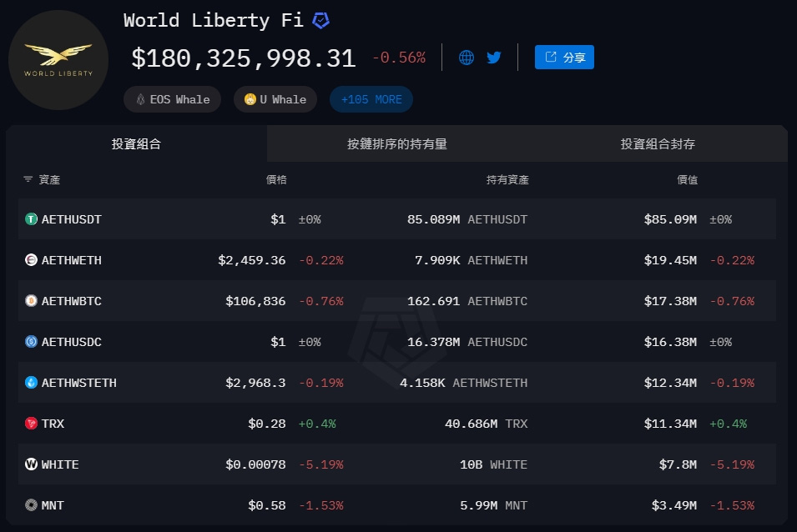The height and width of the screenshot is (532, 797).
Task: Select the U Whale tag
Action: (275, 99)
